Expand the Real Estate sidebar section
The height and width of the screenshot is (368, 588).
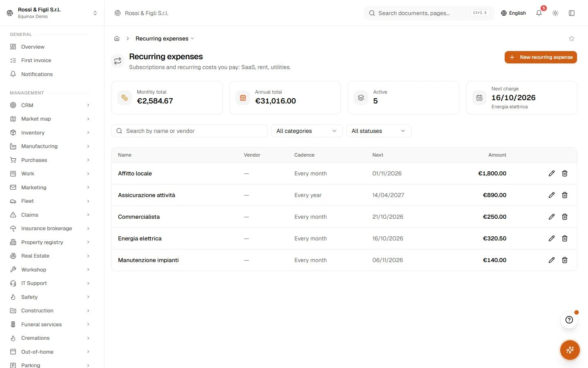tap(50, 256)
